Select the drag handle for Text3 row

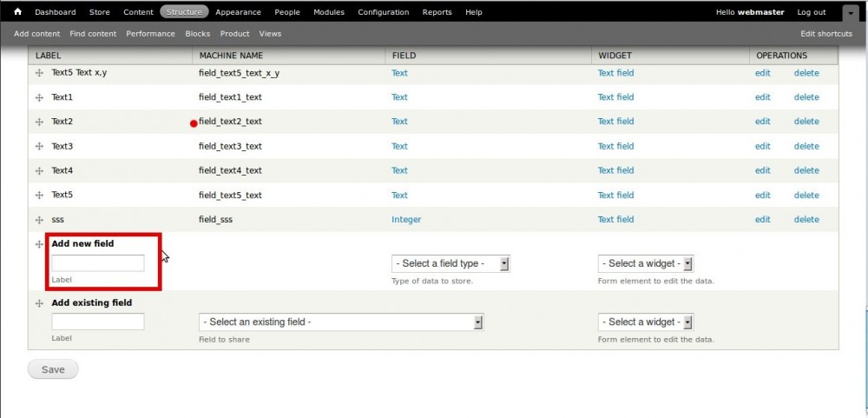tap(39, 146)
